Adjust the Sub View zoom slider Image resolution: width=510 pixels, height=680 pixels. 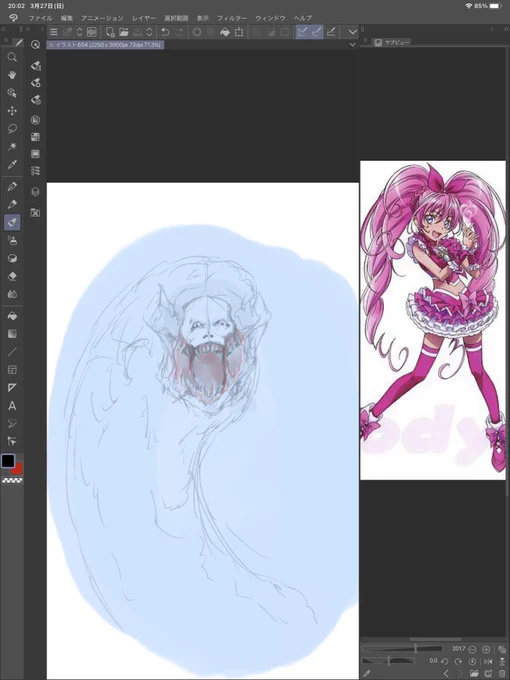(402, 649)
